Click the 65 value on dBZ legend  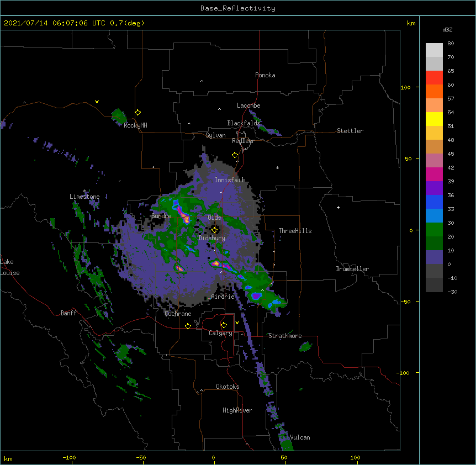tap(451, 71)
